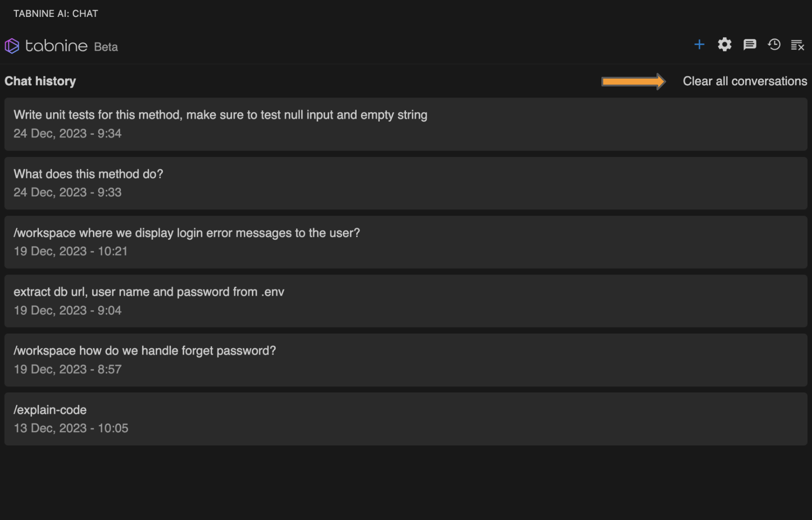Click the history clock icon

click(774, 45)
